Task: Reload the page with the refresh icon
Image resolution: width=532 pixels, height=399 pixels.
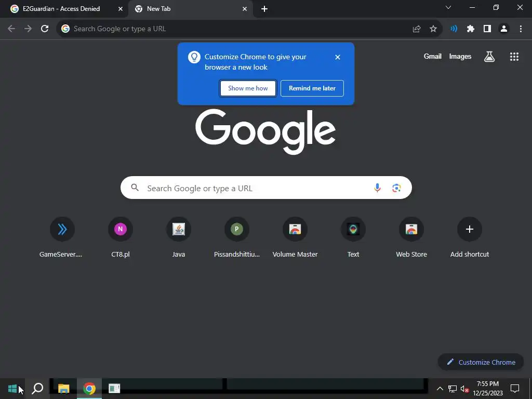Action: point(45,29)
